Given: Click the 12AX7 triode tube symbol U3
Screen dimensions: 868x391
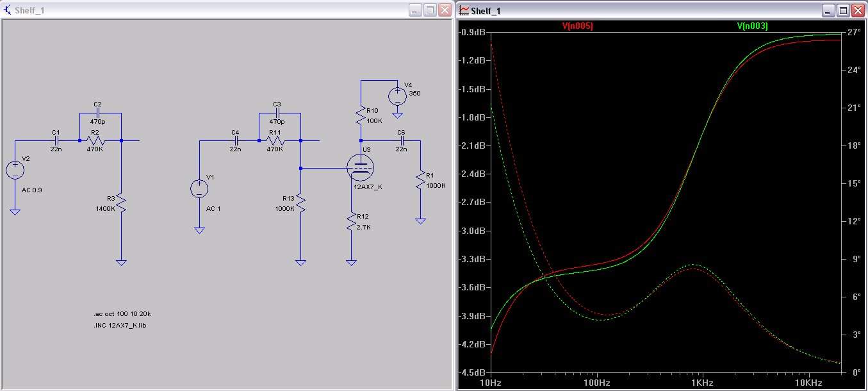Looking at the screenshot, I should [361, 168].
